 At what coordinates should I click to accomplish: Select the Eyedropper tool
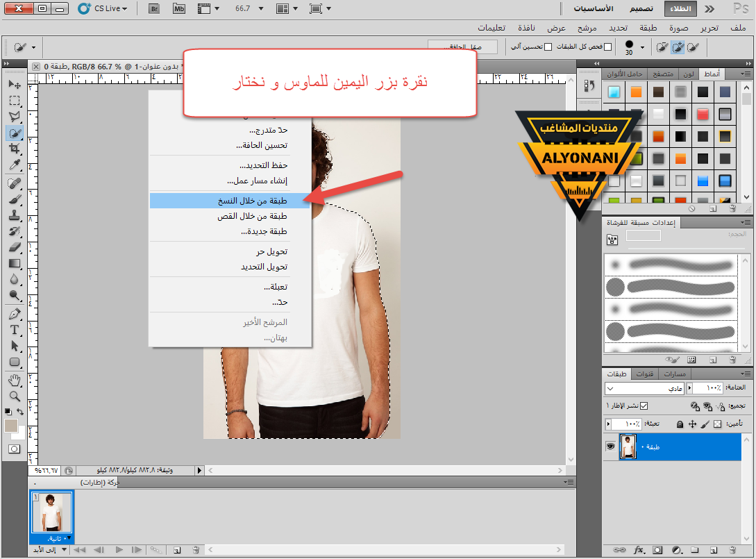[15, 165]
